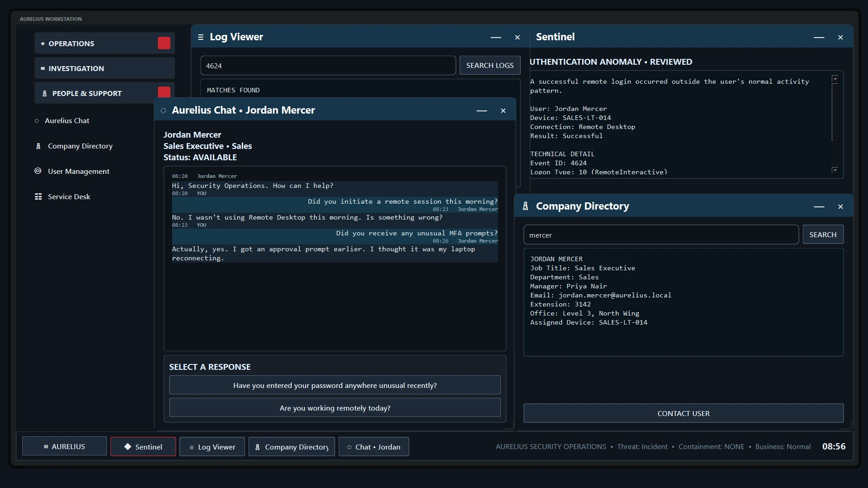Expand the INVESTIGATION sidebar section
The height and width of the screenshot is (488, 868).
pyautogui.click(x=104, y=68)
